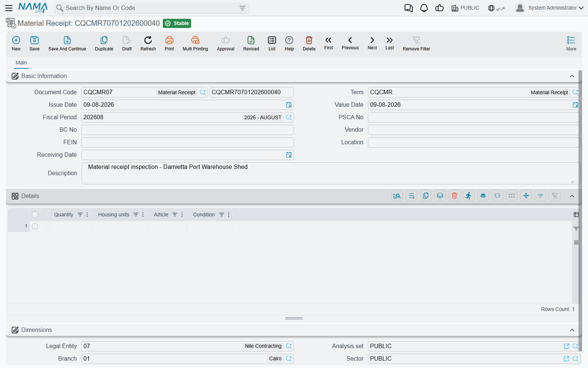The width and height of the screenshot is (588, 368).
Task: Open the List view
Action: click(x=272, y=43)
